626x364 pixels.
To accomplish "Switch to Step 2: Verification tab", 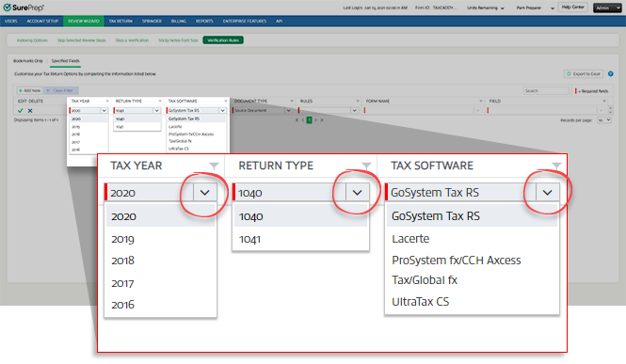I will tap(132, 40).
